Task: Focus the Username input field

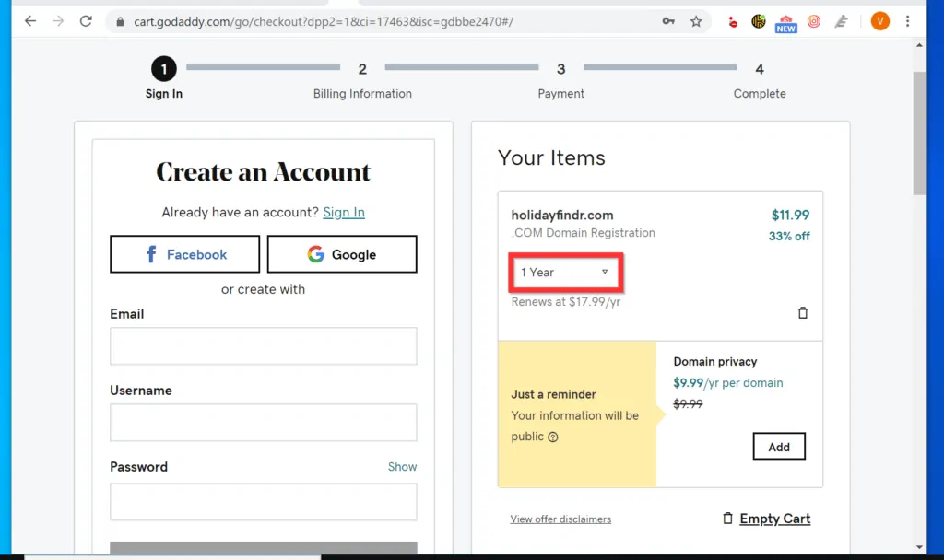Action: (x=263, y=422)
